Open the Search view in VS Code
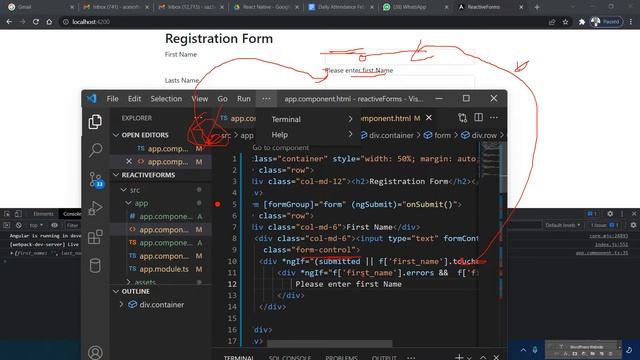This screenshot has width=640, height=360. (95, 150)
